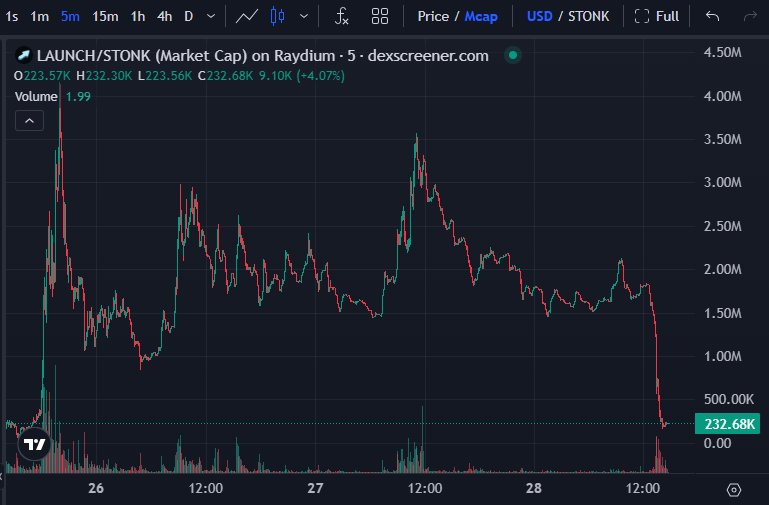Click the Volume value 1.99
Image resolution: width=769 pixels, height=505 pixels.
pos(78,97)
